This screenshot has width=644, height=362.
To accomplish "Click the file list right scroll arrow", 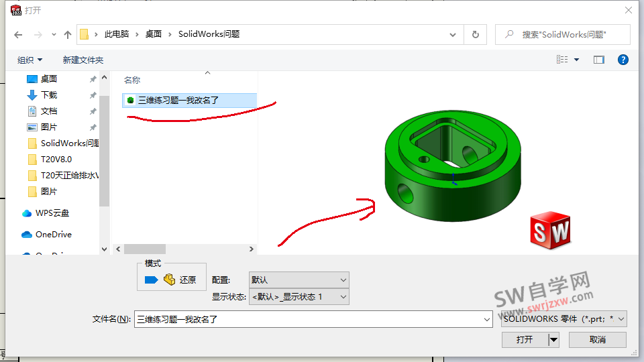I will pyautogui.click(x=252, y=249).
